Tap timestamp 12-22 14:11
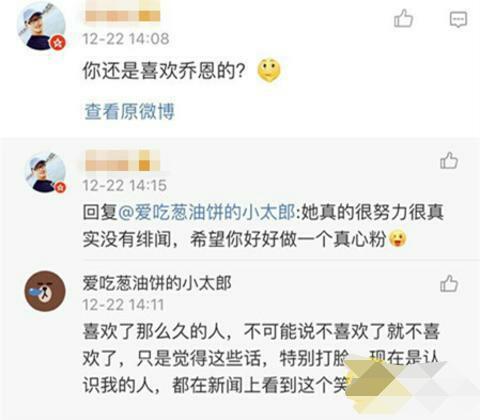The width and height of the screenshot is (480, 420). tap(123, 305)
